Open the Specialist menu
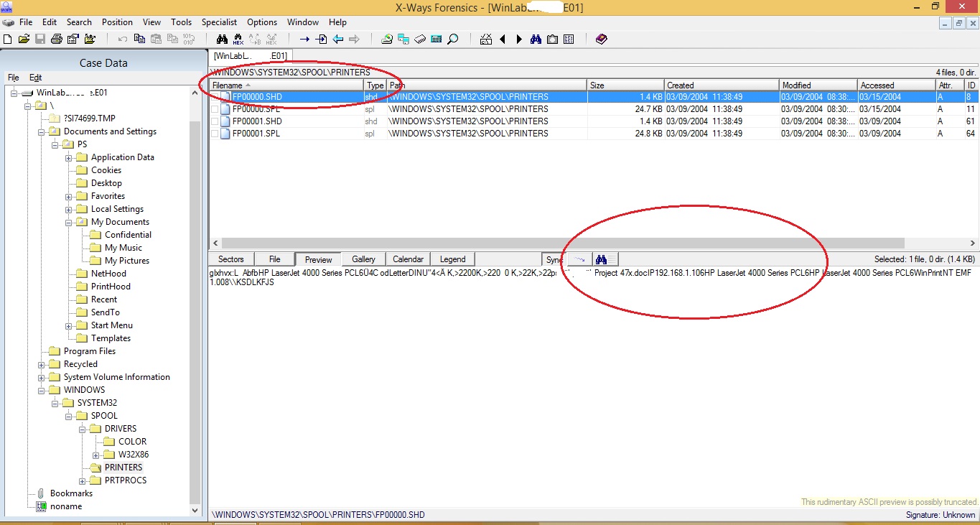Screen dimensions: 980x525 coord(219,22)
